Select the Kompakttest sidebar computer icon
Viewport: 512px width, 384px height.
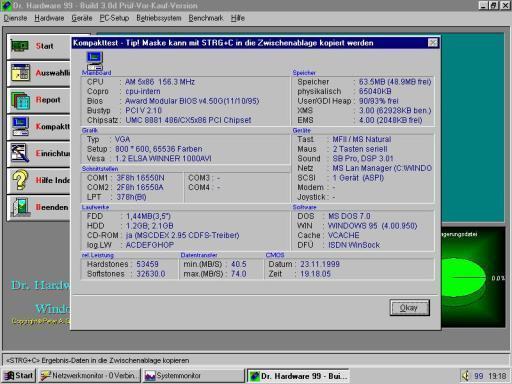(20, 126)
